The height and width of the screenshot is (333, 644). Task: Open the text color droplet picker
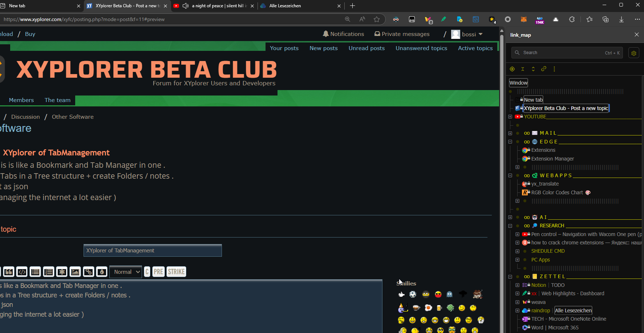tap(102, 272)
